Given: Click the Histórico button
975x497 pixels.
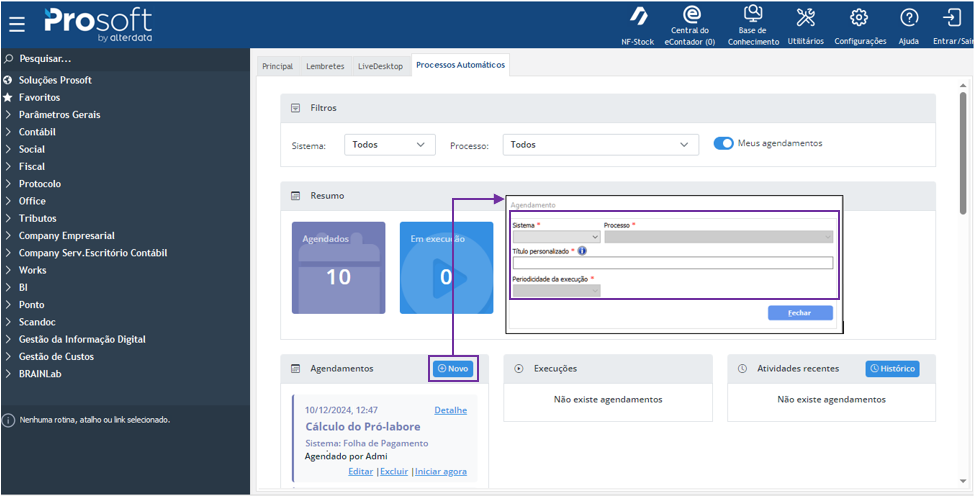Looking at the screenshot, I should coord(892,369).
